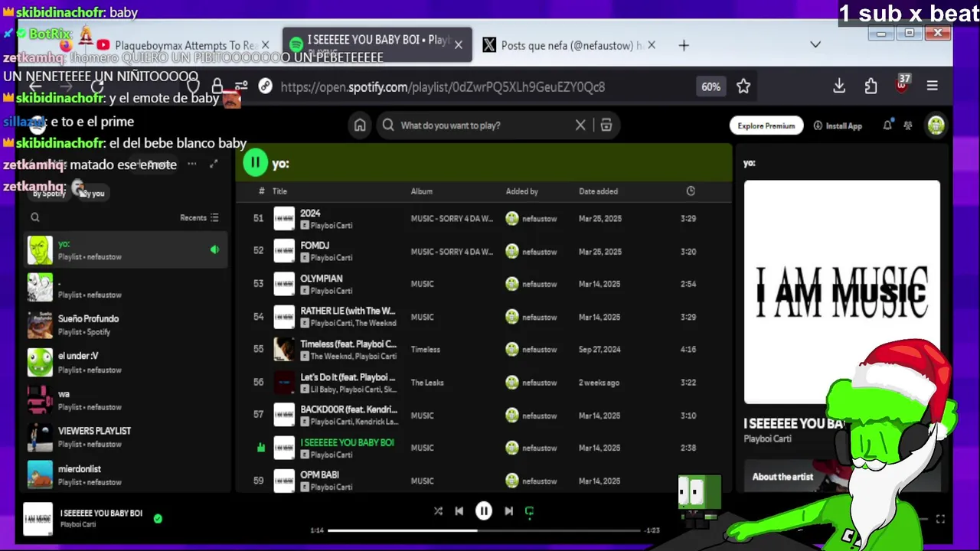The width and height of the screenshot is (980, 551).
Task: Select the 'yo:' playlist in the library
Action: pos(126,249)
